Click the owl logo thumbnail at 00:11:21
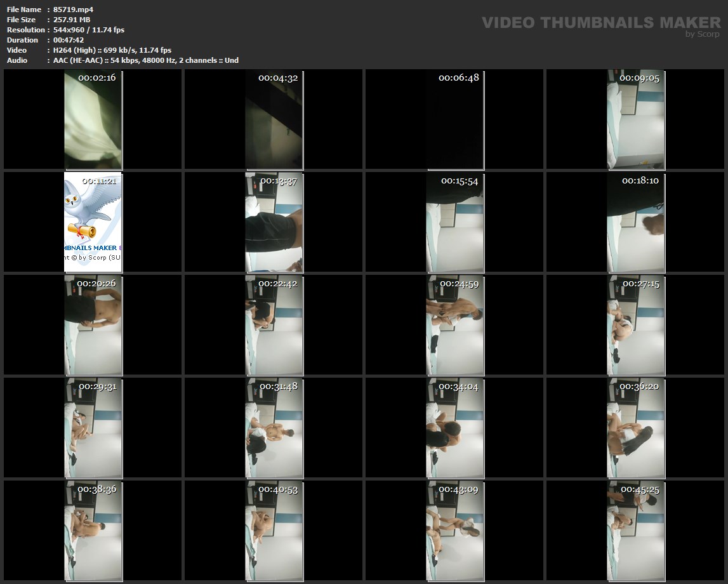 [x=93, y=222]
